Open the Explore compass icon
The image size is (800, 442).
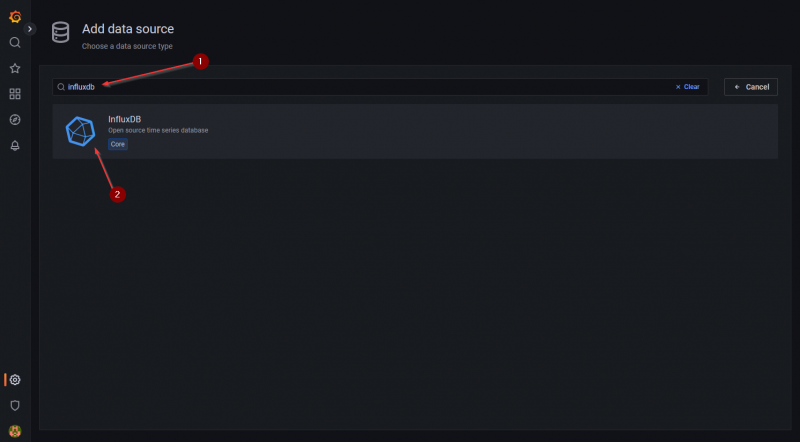tap(15, 119)
